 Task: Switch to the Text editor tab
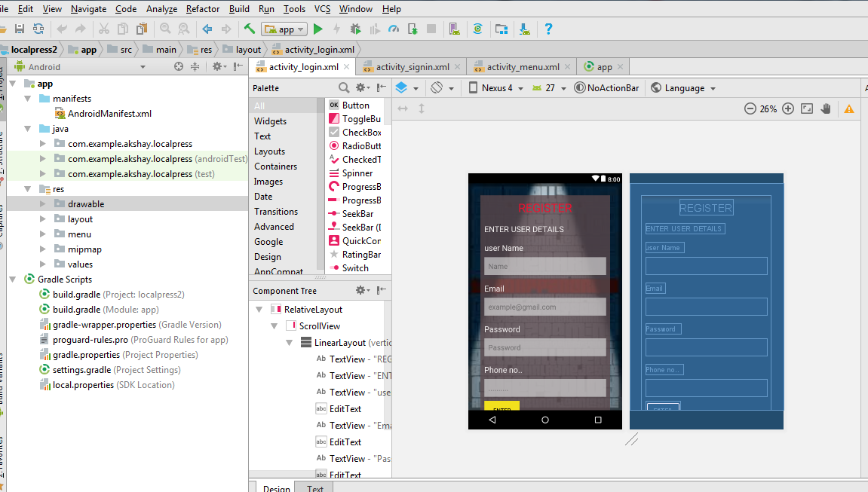click(315, 488)
